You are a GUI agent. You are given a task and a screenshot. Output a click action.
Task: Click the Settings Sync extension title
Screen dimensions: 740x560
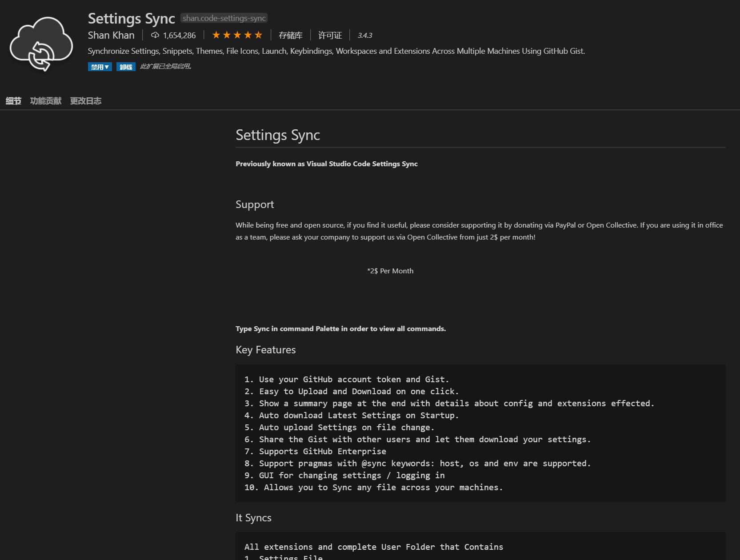132,18
